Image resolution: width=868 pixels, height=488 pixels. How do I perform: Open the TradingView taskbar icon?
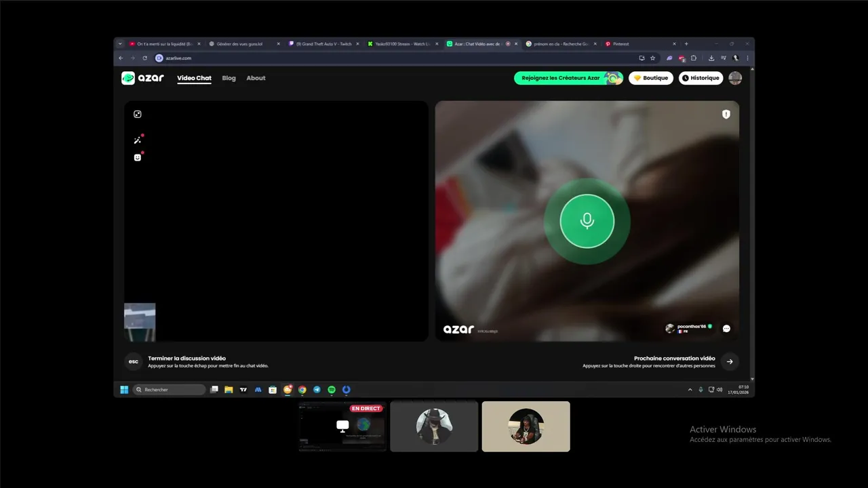tap(243, 390)
